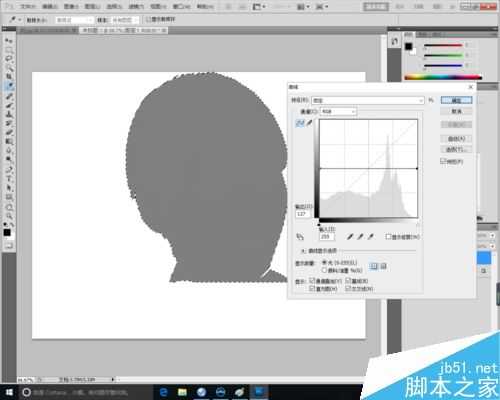The height and width of the screenshot is (400, 500).
Task: Enable Show Clipping checkbox in Curves
Action: 388,237
